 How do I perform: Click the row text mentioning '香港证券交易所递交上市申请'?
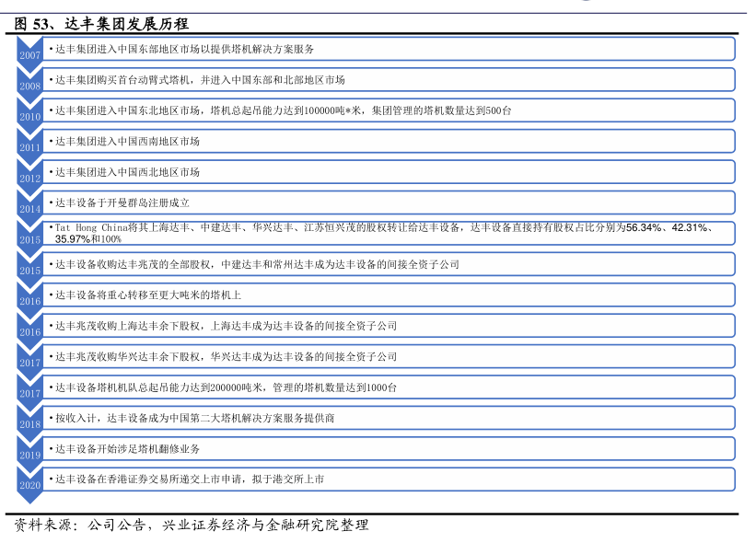point(190,479)
